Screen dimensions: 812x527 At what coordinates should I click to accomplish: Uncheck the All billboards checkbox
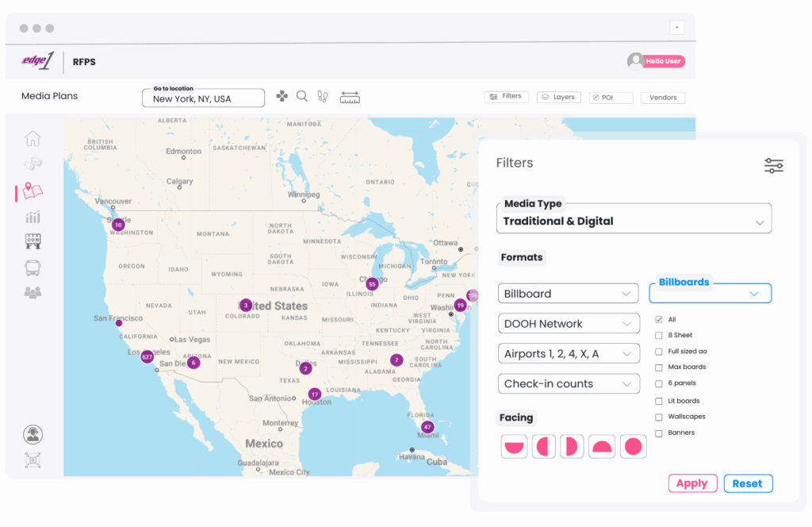click(659, 320)
